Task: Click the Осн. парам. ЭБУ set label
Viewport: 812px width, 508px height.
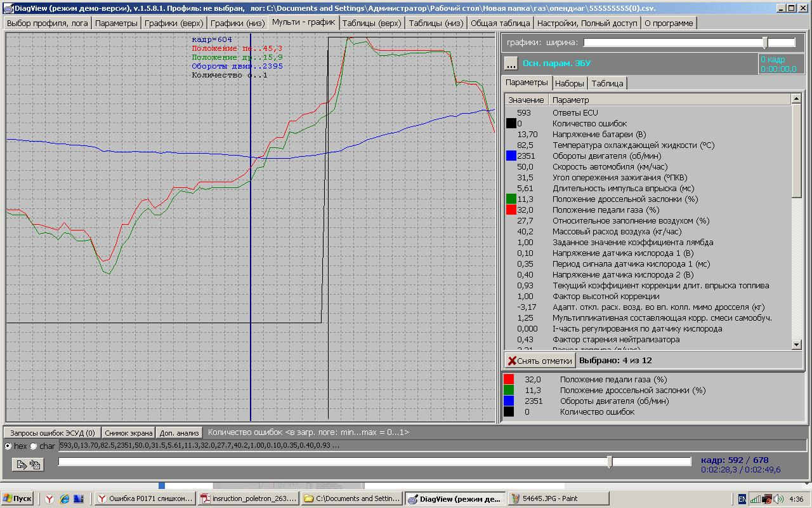Action: (x=557, y=63)
